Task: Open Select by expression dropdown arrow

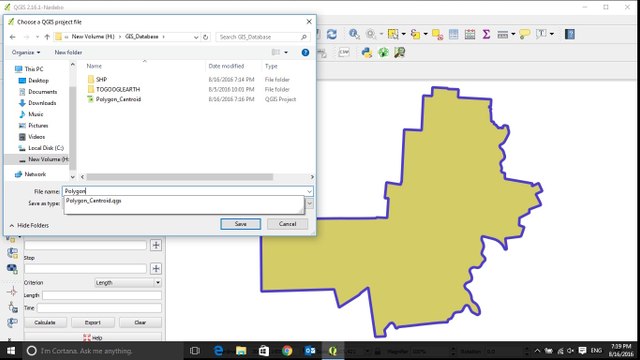Action: pos(426,34)
